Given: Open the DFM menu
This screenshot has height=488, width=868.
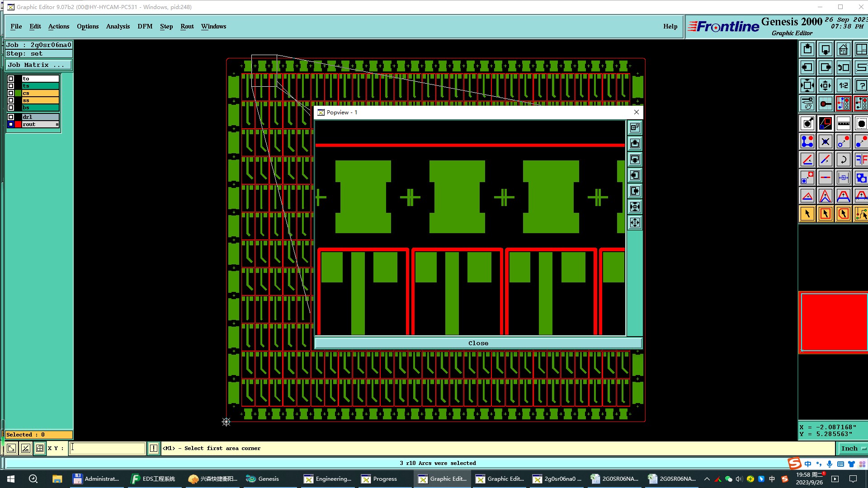Looking at the screenshot, I should click(x=145, y=26).
